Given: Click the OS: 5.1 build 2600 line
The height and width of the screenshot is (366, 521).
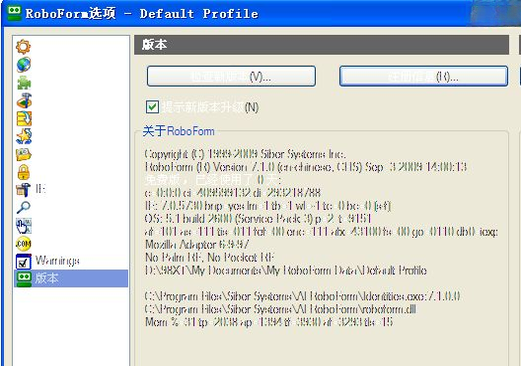Looking at the screenshot, I should point(258,219).
